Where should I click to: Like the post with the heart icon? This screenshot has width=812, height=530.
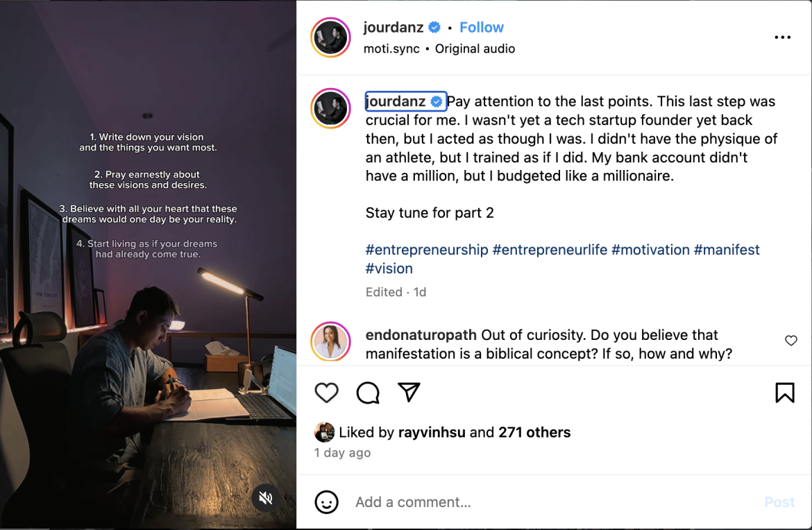tap(326, 393)
